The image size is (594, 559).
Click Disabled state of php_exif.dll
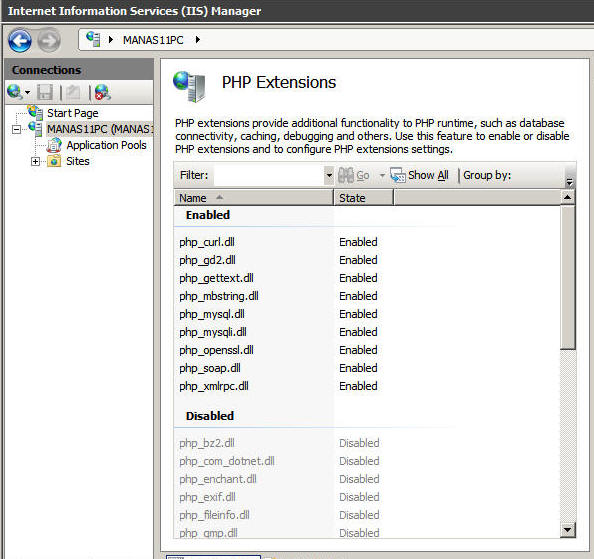coord(359,497)
